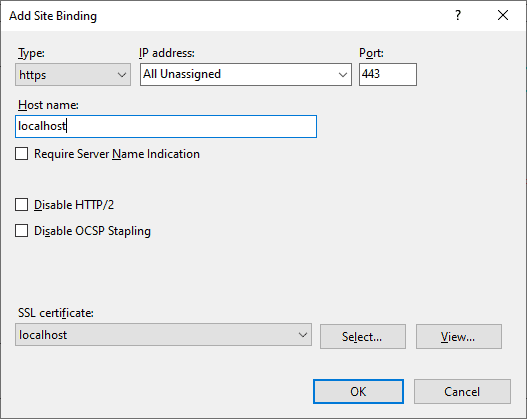Screen dimensions: 527x419
Task: View the selected SSL certificate
Action: [459, 337]
